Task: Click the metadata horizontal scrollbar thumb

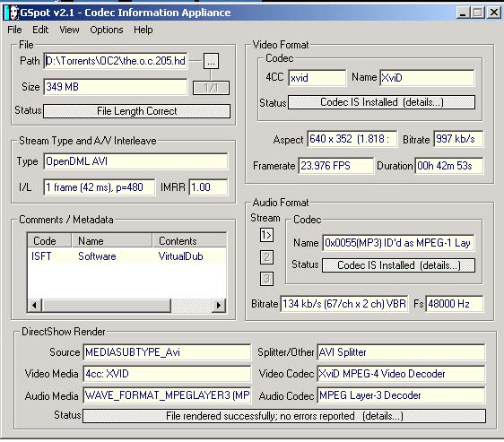Action: (x=106, y=305)
